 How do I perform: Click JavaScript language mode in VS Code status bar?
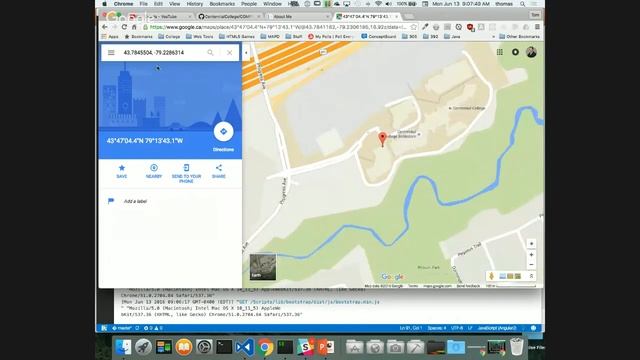click(497, 328)
